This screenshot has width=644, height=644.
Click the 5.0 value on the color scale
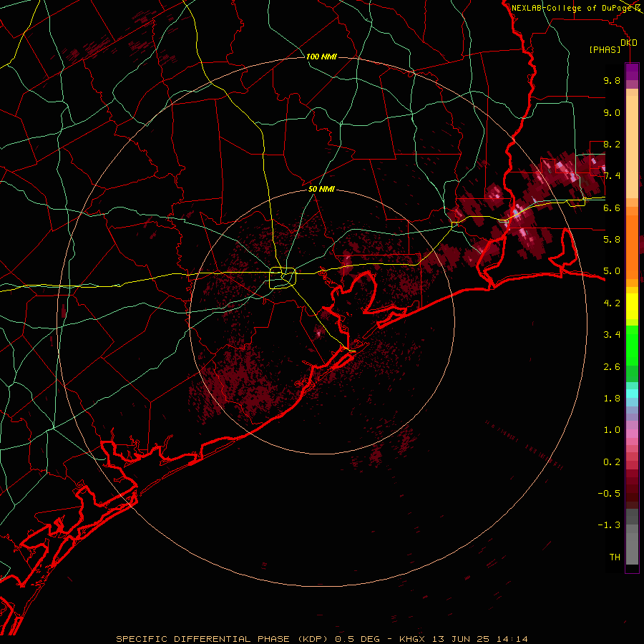(612, 271)
